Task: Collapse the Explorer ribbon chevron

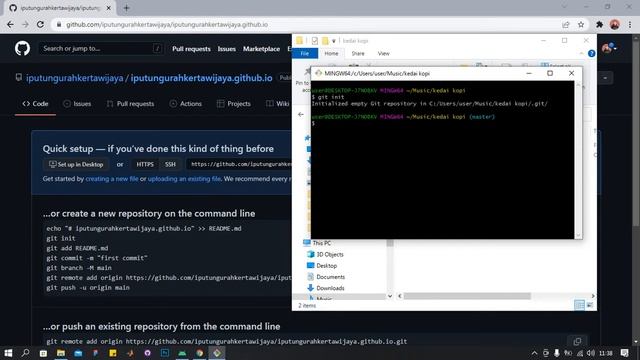Action: pos(581,53)
